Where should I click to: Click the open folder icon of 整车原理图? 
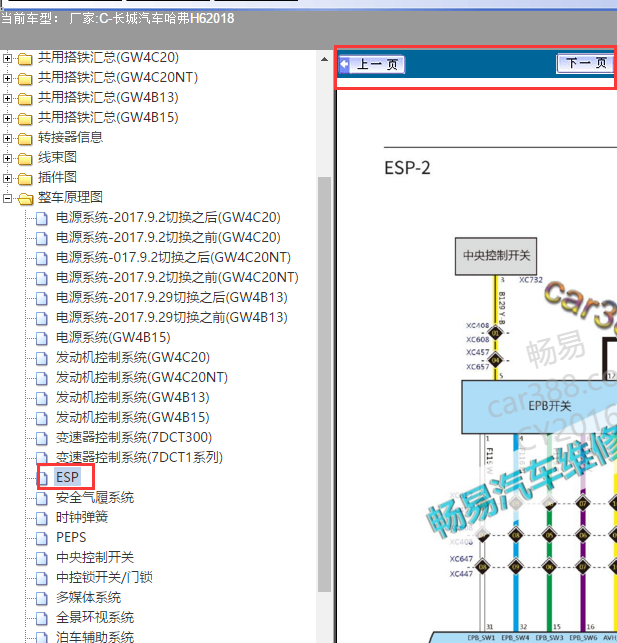point(25,199)
